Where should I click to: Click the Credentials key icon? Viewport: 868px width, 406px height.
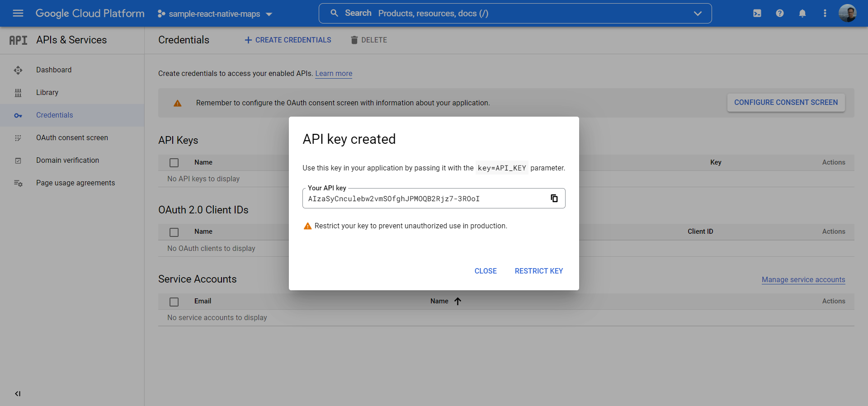(18, 115)
